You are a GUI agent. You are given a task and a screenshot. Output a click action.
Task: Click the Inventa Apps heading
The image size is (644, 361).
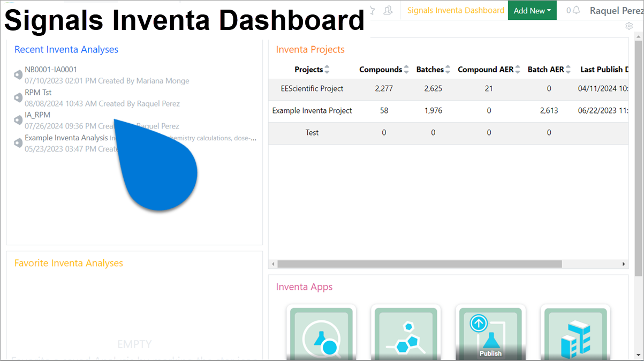(304, 287)
